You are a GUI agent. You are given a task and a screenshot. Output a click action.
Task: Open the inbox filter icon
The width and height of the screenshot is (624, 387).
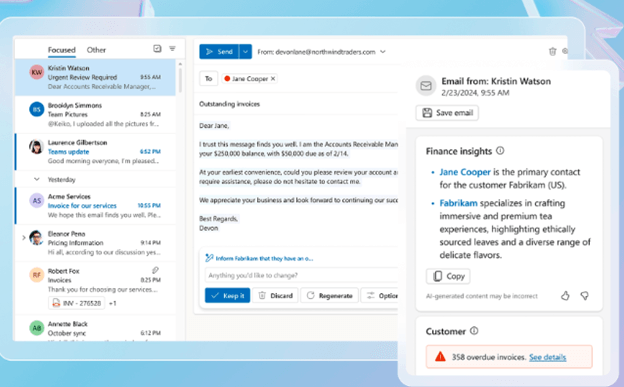172,49
